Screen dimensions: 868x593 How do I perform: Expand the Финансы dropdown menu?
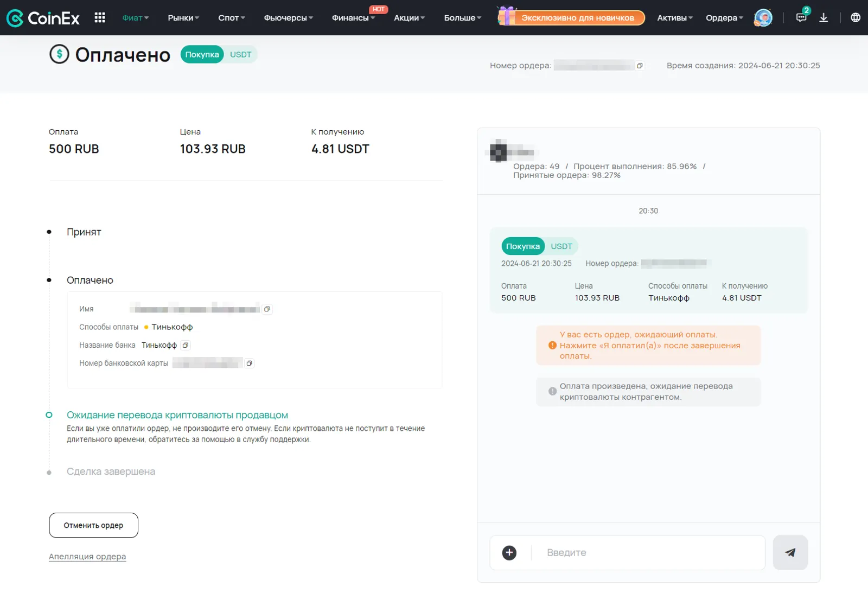click(x=353, y=18)
